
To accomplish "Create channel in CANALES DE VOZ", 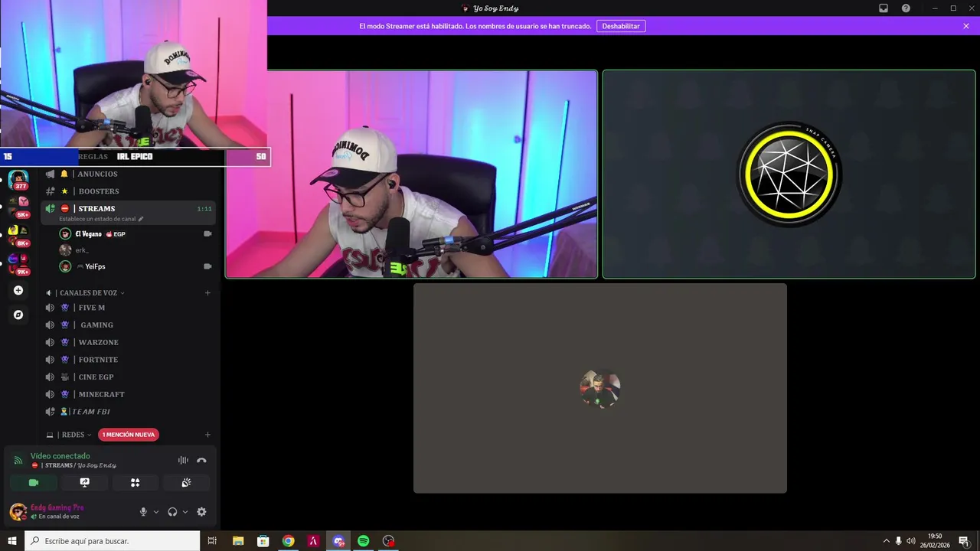I will [207, 293].
